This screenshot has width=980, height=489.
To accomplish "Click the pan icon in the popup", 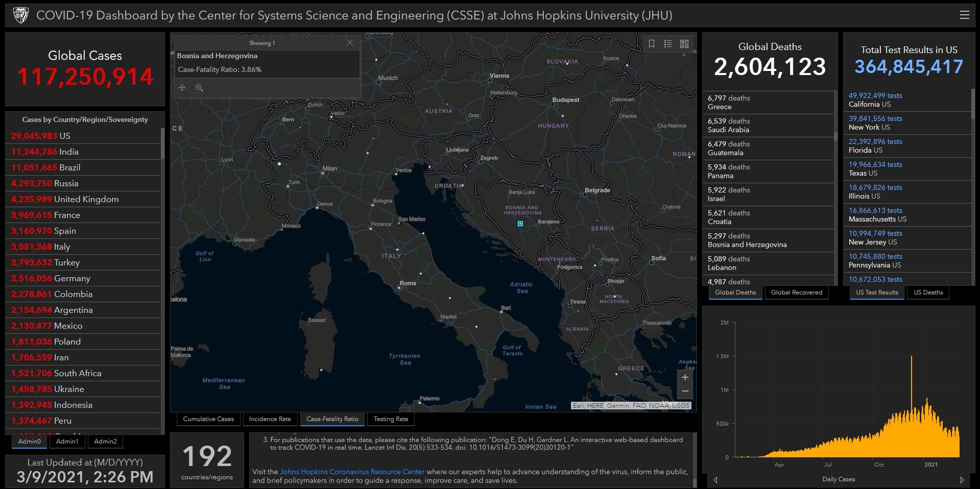I will tap(182, 88).
